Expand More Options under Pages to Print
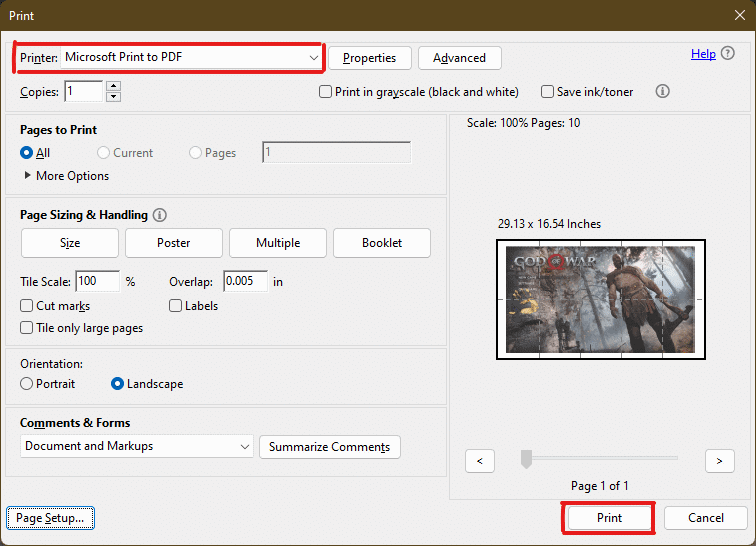 point(27,176)
